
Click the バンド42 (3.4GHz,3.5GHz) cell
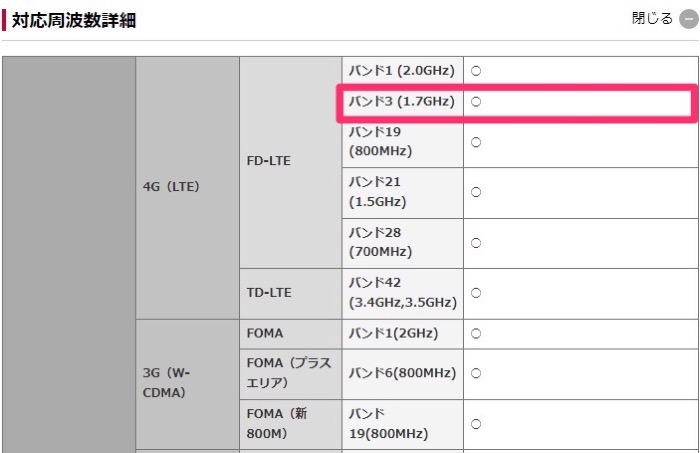click(x=402, y=293)
